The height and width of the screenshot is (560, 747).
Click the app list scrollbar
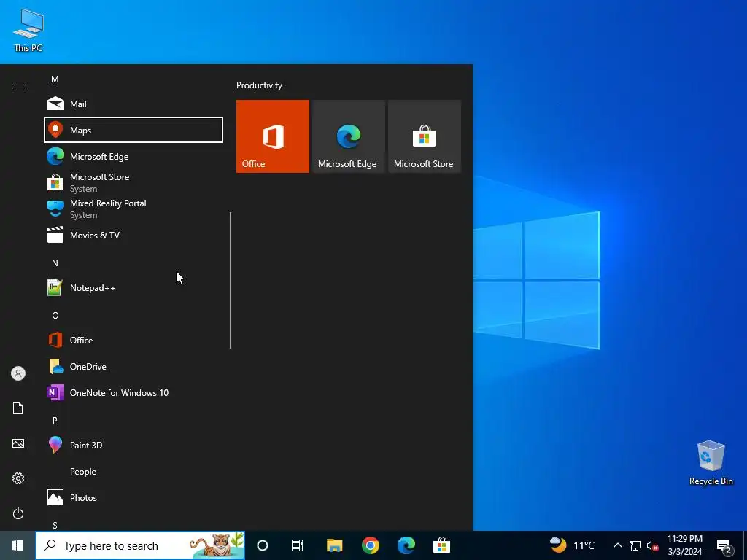[x=231, y=280]
